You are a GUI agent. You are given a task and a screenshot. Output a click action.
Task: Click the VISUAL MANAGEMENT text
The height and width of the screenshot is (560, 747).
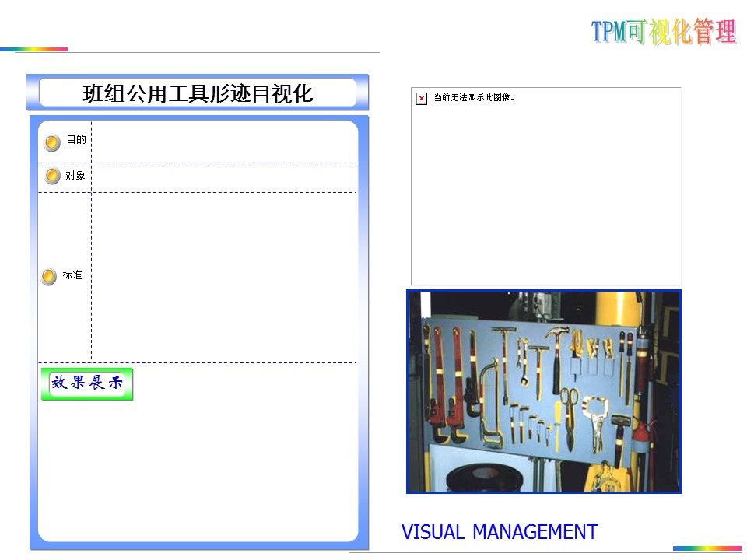click(500, 532)
